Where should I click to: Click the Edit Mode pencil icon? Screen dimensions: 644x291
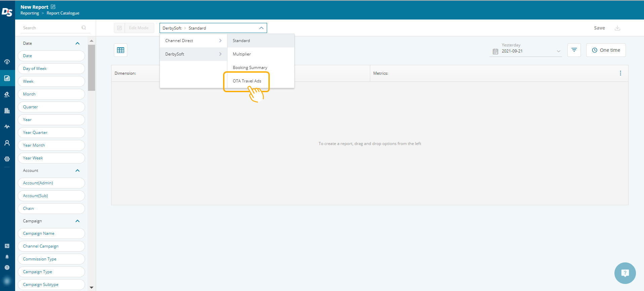tap(120, 28)
